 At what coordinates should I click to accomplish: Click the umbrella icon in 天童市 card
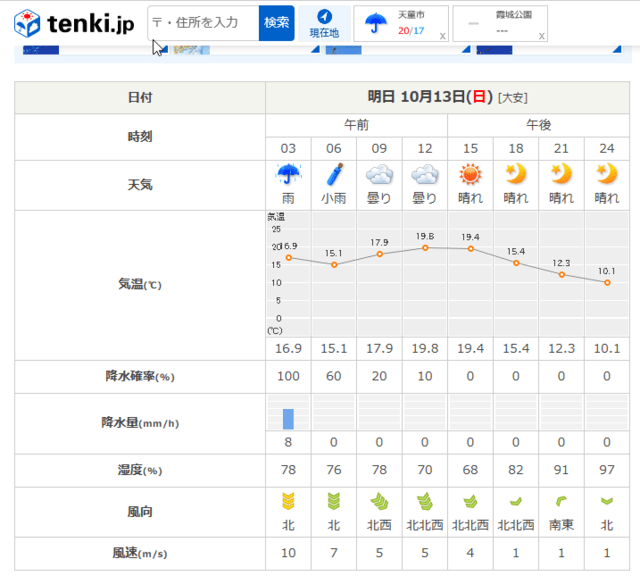pyautogui.click(x=376, y=22)
